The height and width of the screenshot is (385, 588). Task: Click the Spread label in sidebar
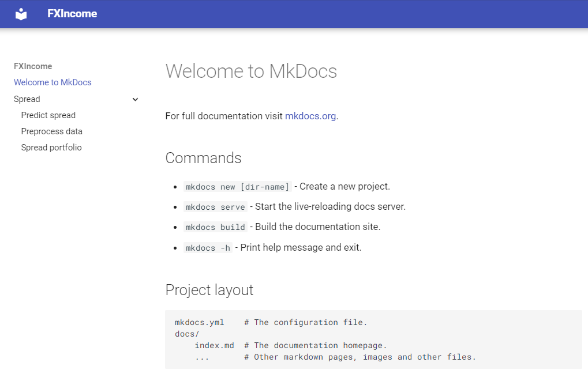pos(27,99)
